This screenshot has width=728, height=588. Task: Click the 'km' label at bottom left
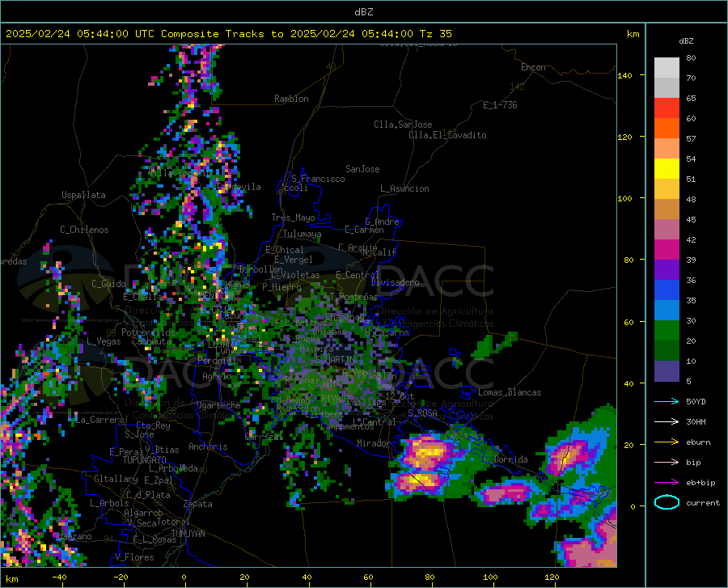(x=11, y=579)
